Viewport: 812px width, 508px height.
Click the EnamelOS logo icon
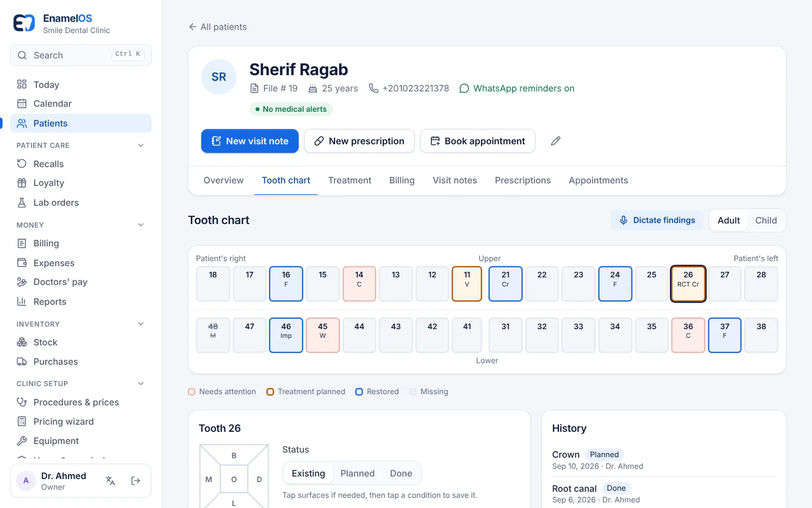pyautogui.click(x=24, y=23)
